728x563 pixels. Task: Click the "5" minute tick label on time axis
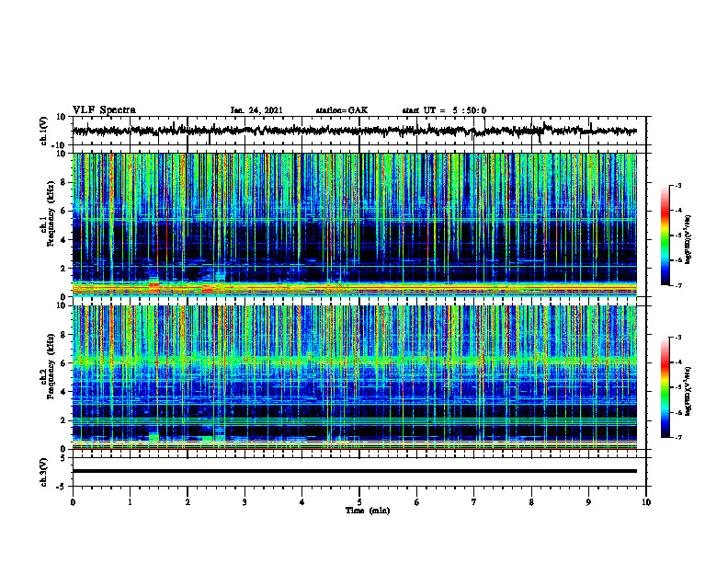click(359, 502)
